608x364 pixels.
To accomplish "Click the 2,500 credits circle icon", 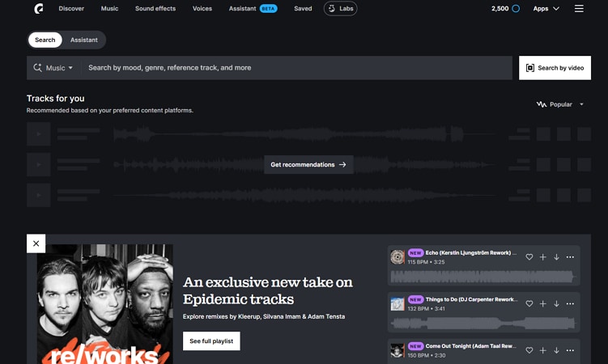I will 516,9.
